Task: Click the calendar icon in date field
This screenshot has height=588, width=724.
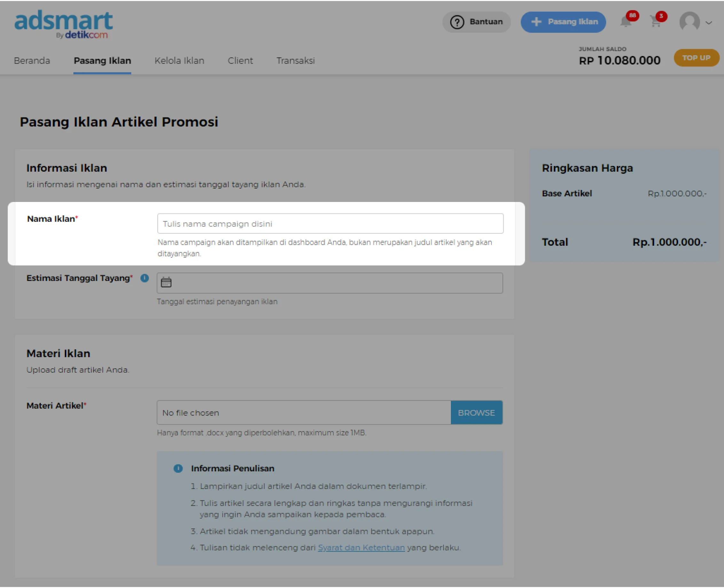Action: coord(166,282)
